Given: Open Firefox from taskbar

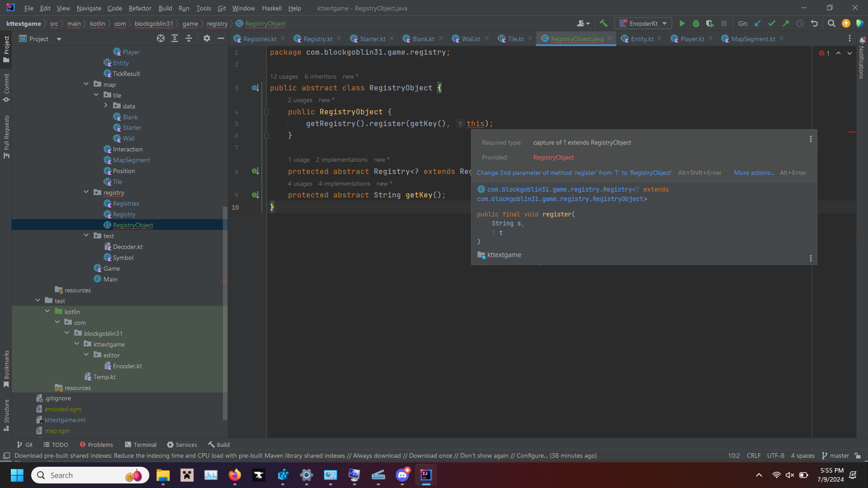Looking at the screenshot, I should pyautogui.click(x=235, y=475).
